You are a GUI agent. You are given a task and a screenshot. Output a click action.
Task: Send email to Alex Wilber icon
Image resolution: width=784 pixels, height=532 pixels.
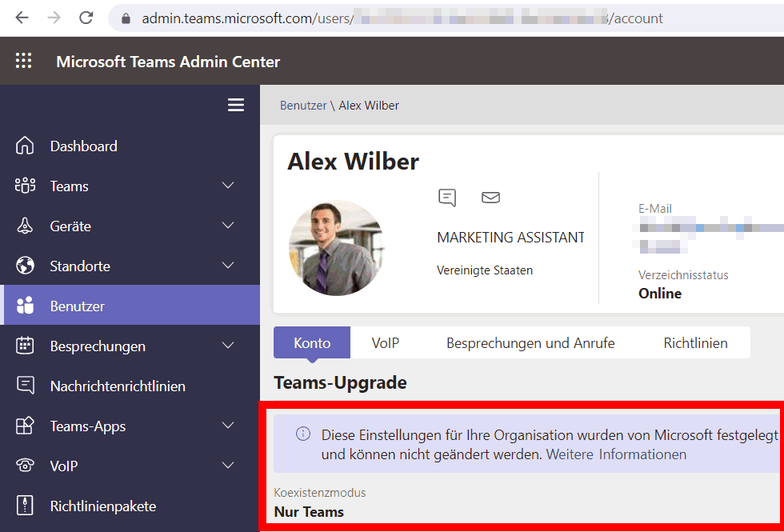tap(490, 198)
